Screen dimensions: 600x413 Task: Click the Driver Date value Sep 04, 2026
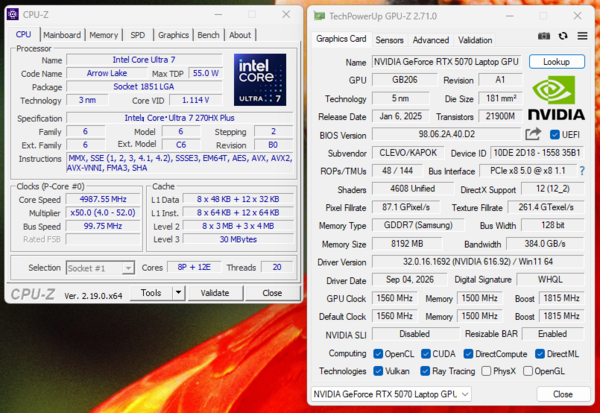click(410, 280)
